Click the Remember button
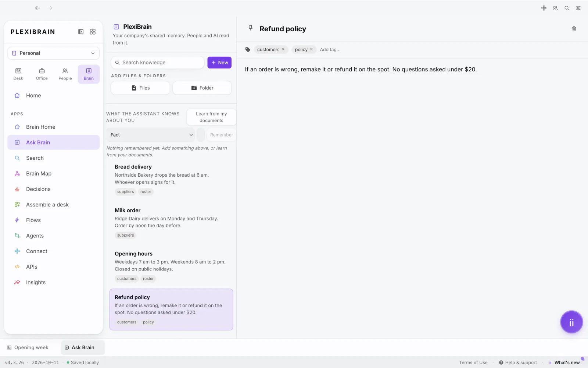Image resolution: width=588 pixels, height=368 pixels. (x=221, y=135)
